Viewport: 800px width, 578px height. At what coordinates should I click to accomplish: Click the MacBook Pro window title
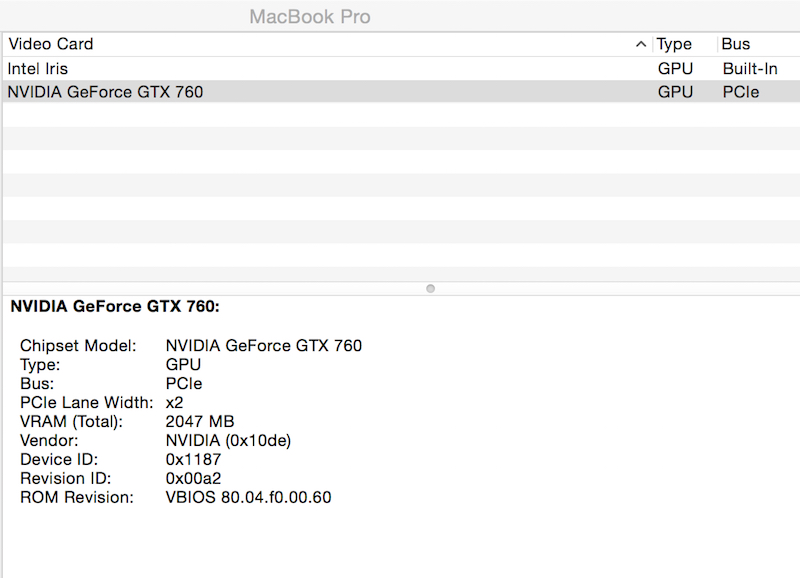[x=310, y=17]
